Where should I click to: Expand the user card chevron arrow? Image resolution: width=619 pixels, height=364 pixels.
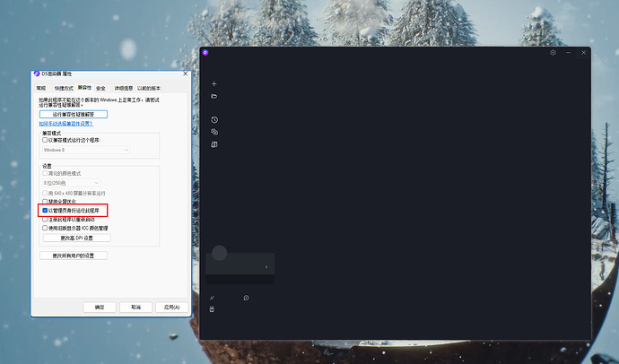coord(266,267)
